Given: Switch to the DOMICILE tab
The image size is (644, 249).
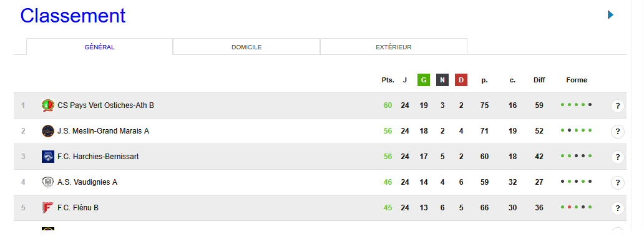Looking at the screenshot, I should (x=246, y=47).
